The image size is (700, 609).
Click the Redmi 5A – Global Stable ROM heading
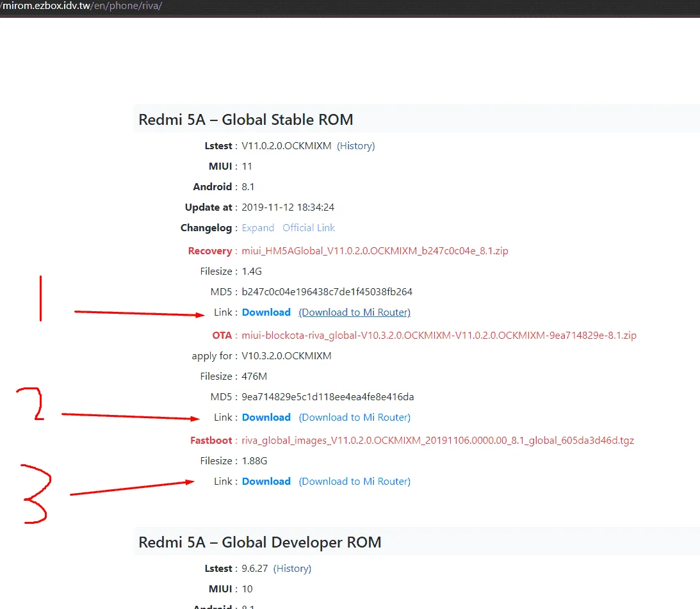(x=245, y=120)
